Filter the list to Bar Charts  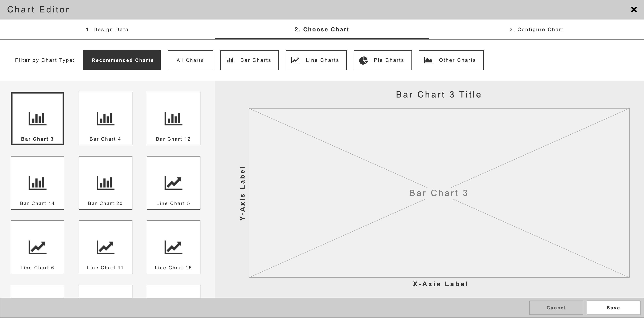[250, 60]
